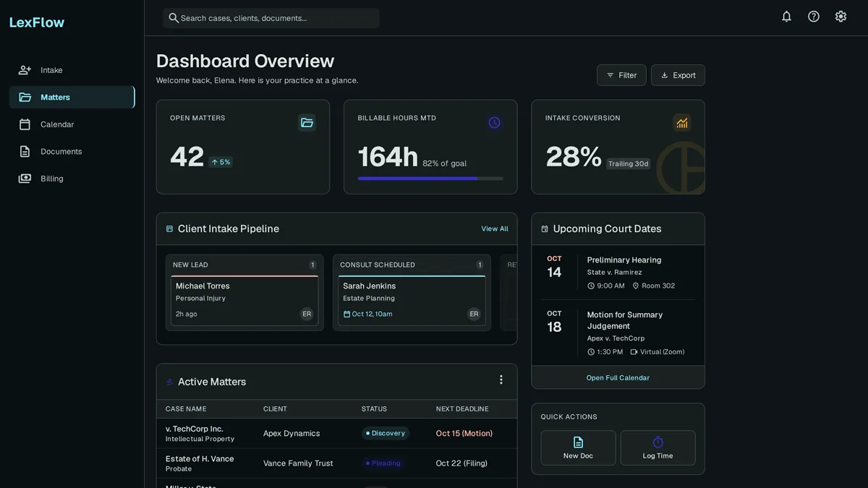Click the Trailing 30d badge
Image resolution: width=868 pixels, height=488 pixels.
(x=628, y=164)
